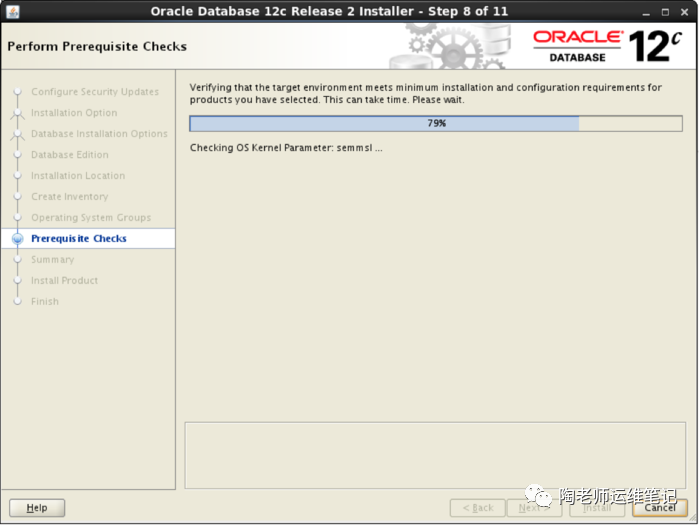Go to the Summary step
Viewport: 700px width, 528px height.
click(x=53, y=259)
